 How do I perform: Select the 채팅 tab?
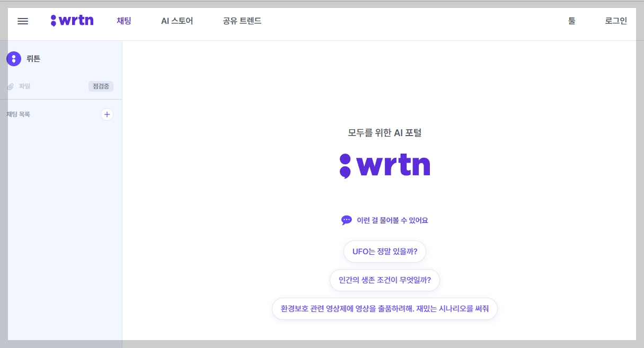pos(123,21)
